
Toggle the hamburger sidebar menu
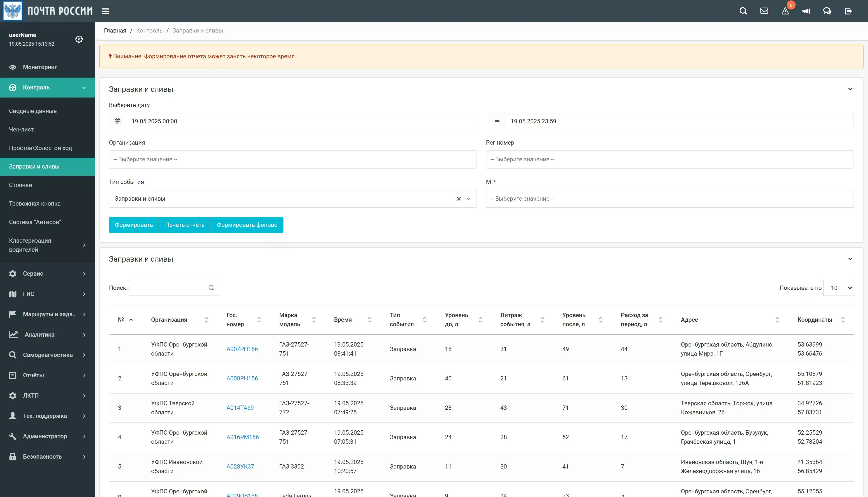point(105,11)
